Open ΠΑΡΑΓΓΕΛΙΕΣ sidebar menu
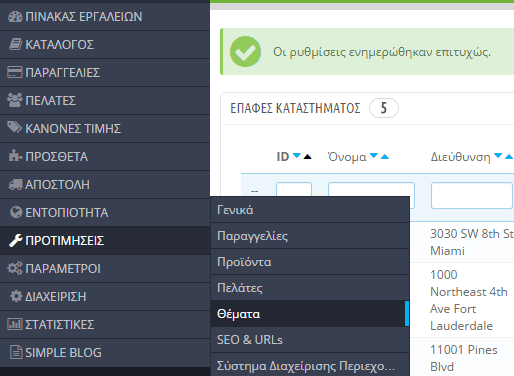This screenshot has width=514, height=376. click(x=105, y=73)
